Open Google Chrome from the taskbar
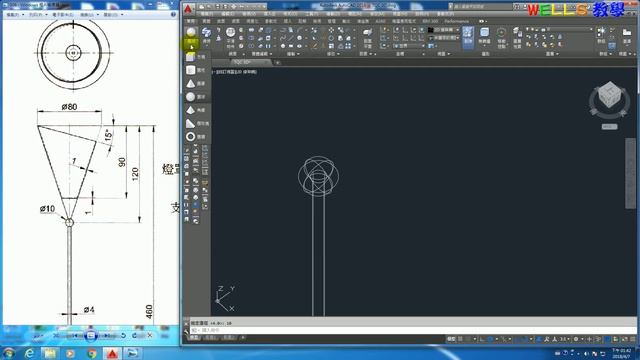Viewport: 640px width, 360px height. tap(91, 353)
